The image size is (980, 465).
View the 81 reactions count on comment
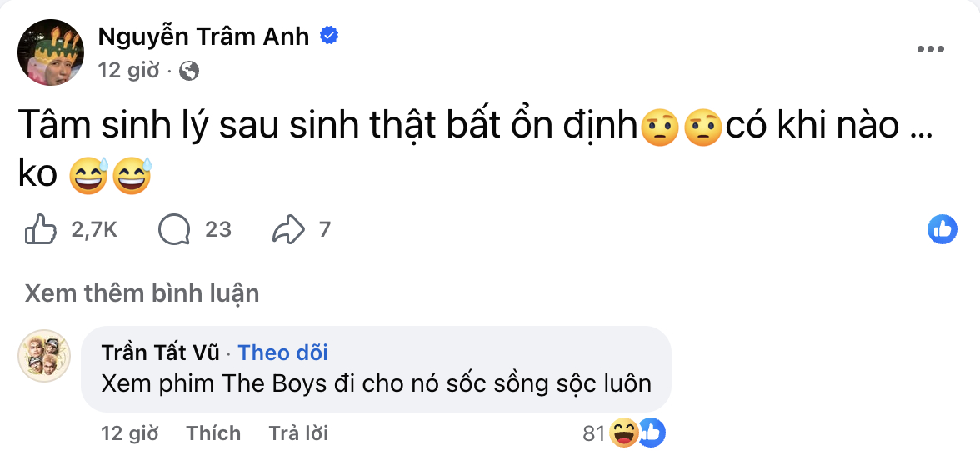coord(593,433)
